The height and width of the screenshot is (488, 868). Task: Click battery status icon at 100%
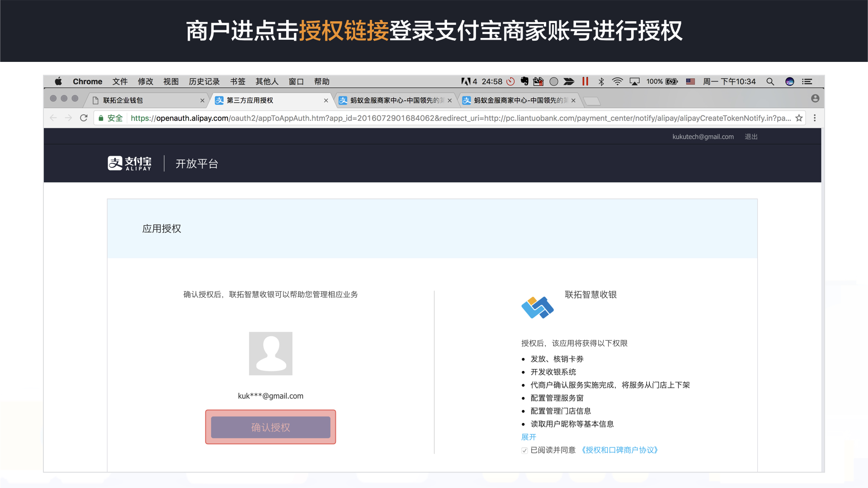click(672, 81)
